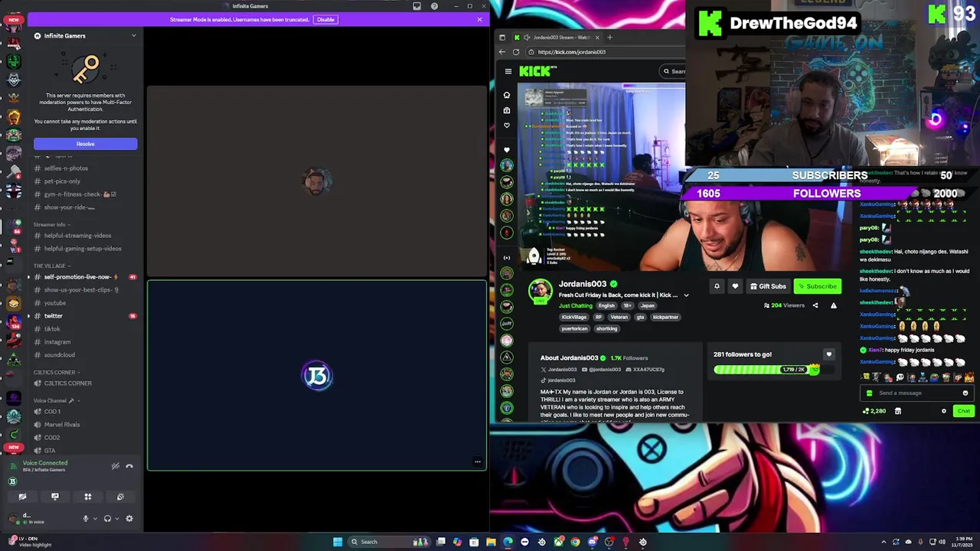Open the Discord Activities launcher icon
Viewport: 980px width, 551px height.
(x=88, y=497)
